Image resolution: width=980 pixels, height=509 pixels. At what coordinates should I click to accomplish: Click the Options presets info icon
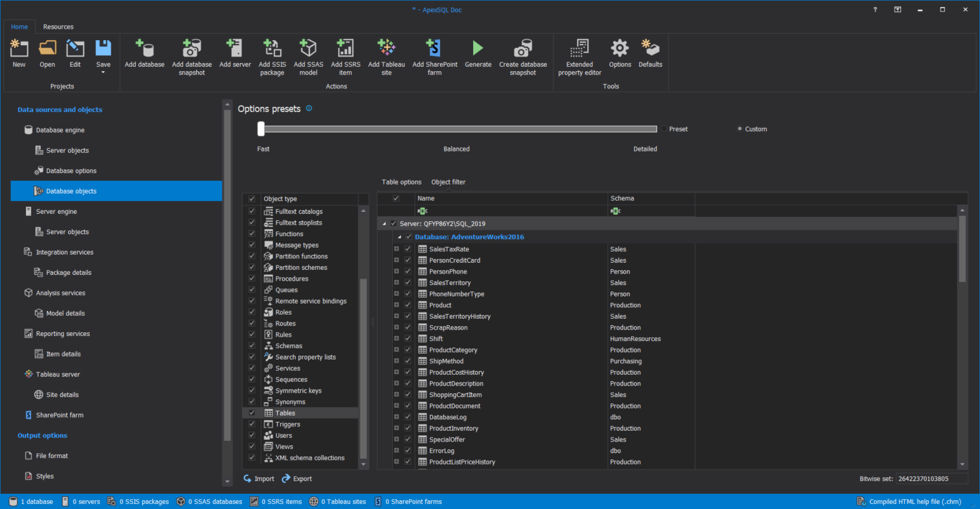[309, 109]
